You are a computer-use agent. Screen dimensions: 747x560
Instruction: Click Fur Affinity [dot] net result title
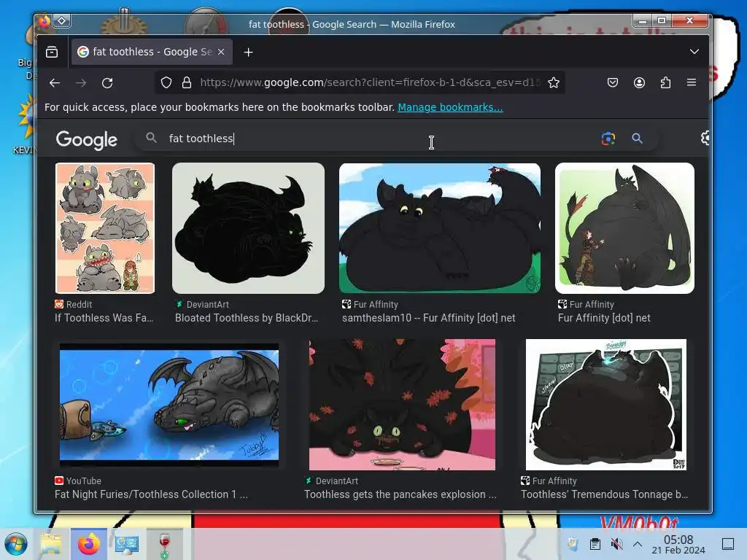pos(604,318)
